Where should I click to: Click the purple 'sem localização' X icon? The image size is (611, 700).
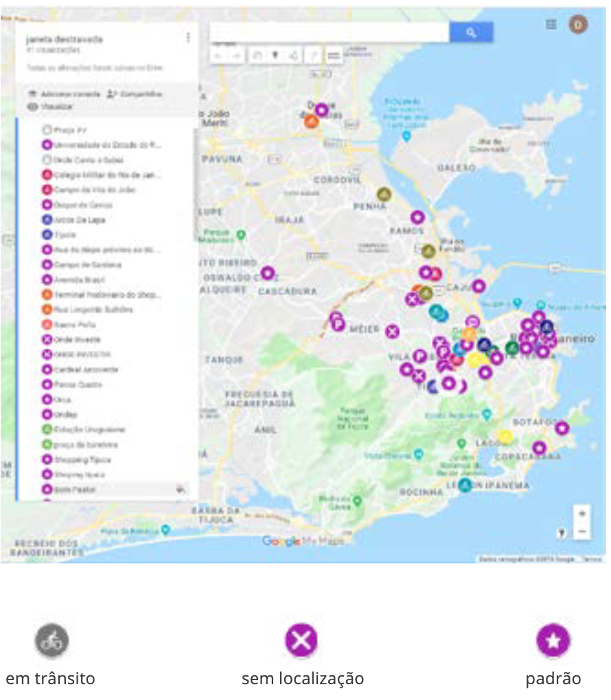[301, 640]
